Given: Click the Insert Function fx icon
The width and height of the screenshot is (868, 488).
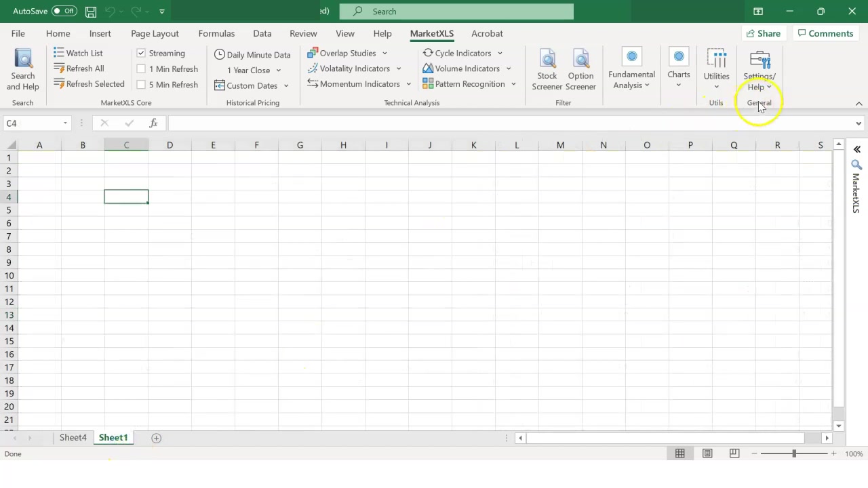Looking at the screenshot, I should (x=154, y=123).
